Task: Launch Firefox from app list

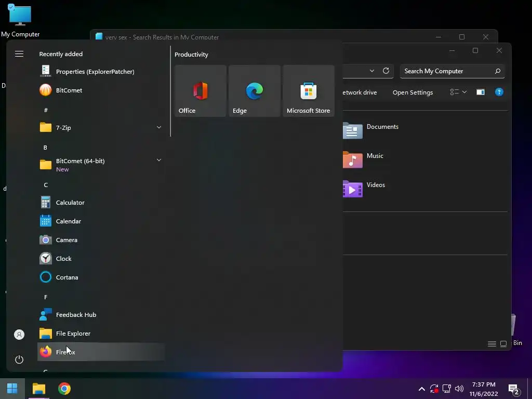Action: pos(101,352)
